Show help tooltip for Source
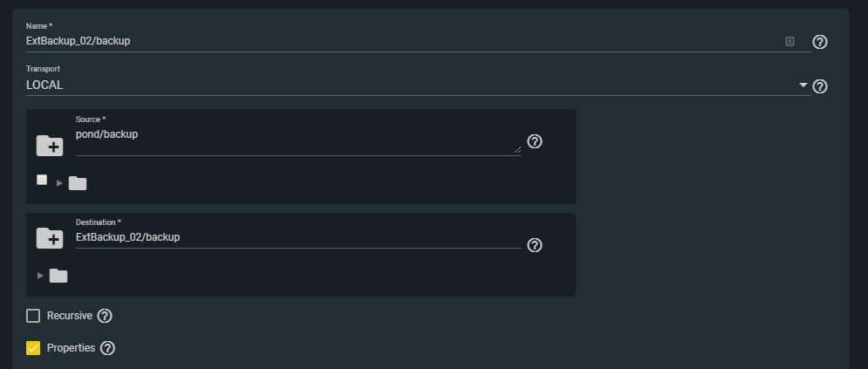The width and height of the screenshot is (868, 369). [x=534, y=141]
